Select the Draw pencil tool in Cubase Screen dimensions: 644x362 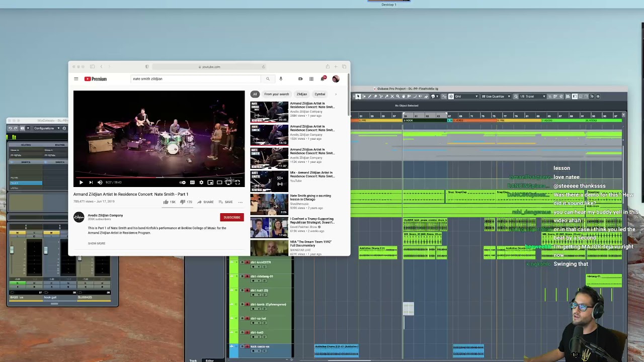[x=369, y=97]
